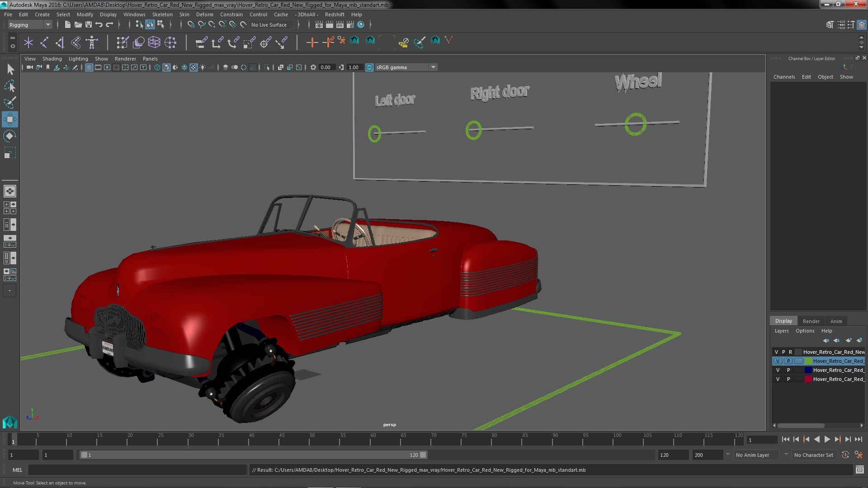868x488 pixels.
Task: Click the No Live Surface field
Action: [271, 25]
